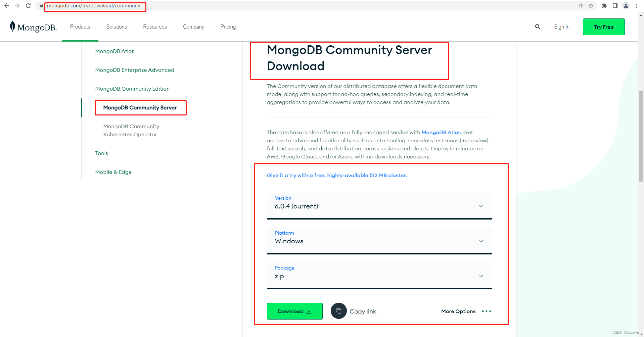Expand the Version dropdown

pos(379,206)
